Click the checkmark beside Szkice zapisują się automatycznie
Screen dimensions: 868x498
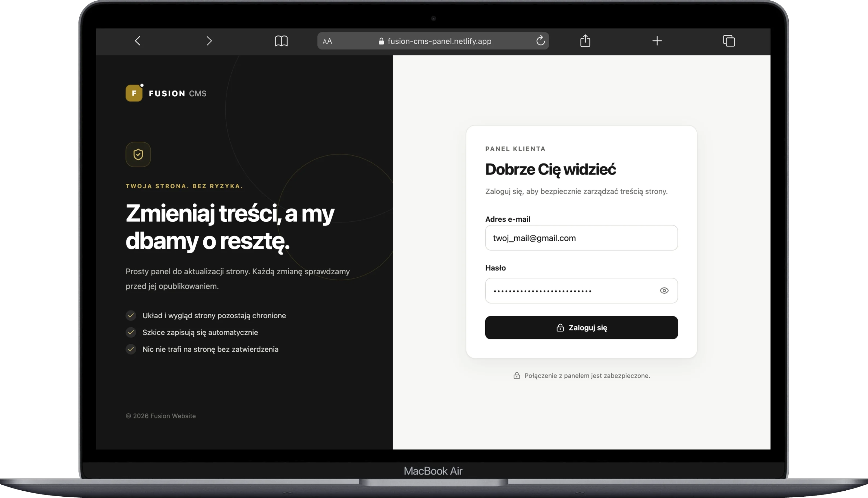click(x=131, y=332)
